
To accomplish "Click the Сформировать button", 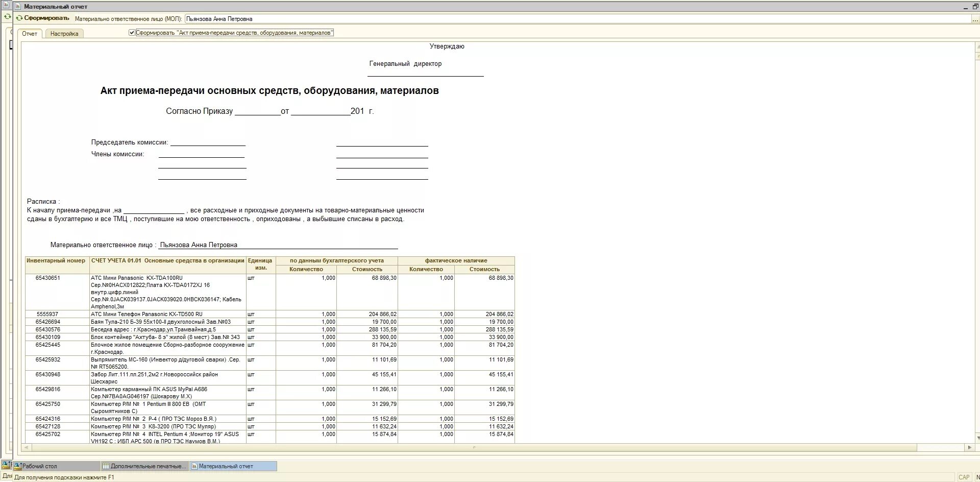I will click(x=42, y=18).
